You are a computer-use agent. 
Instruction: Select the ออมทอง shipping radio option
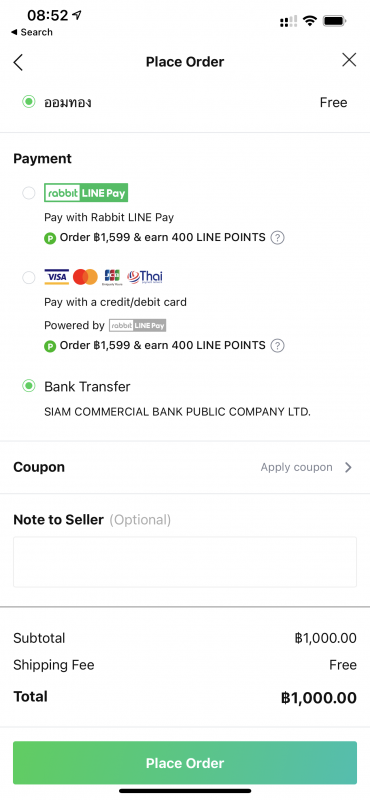coord(29,102)
